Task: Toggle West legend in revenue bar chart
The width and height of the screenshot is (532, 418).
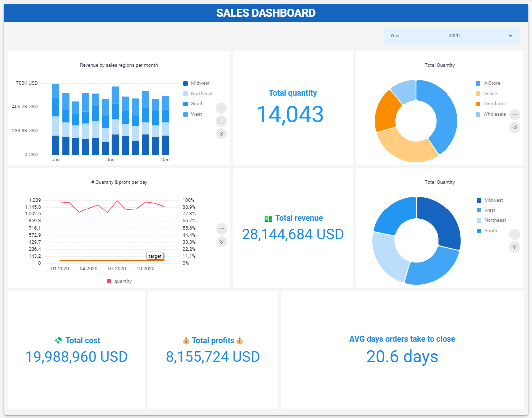Action: (192, 114)
